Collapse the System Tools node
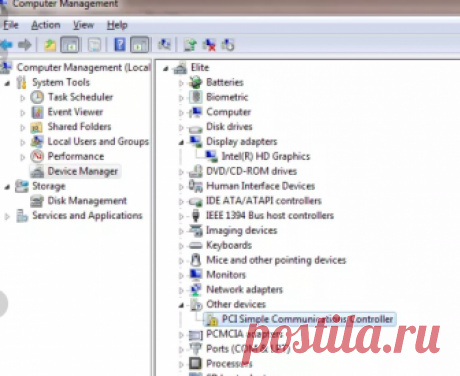The height and width of the screenshot is (376, 460). coord(7,83)
